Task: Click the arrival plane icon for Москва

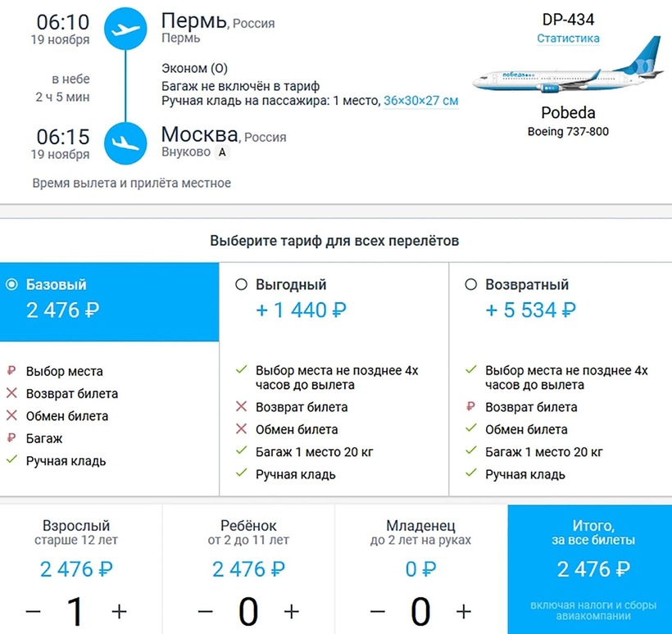Action: (x=125, y=143)
